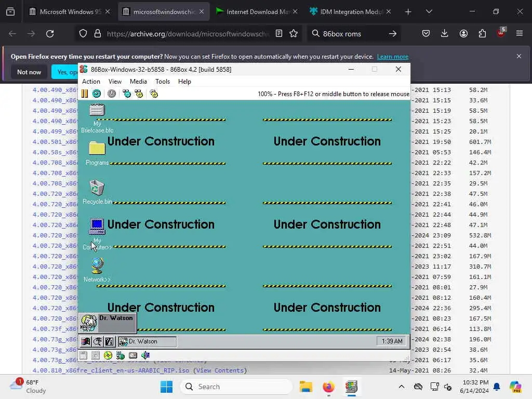Click the Firefox address bar URL field

pyautogui.click(x=188, y=34)
